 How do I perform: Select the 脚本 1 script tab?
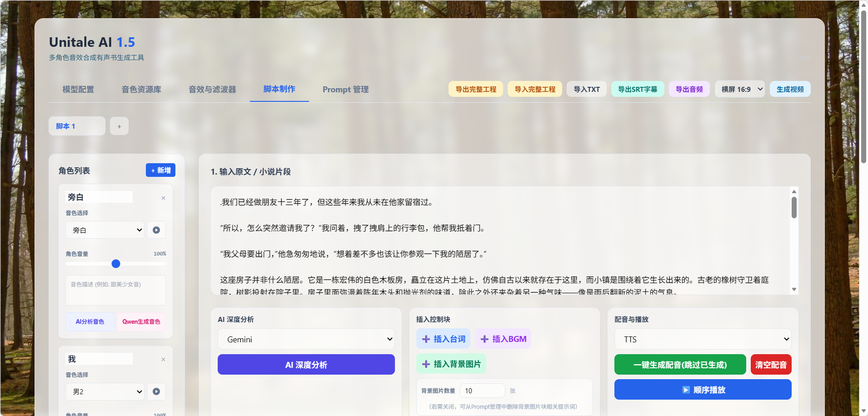[77, 126]
